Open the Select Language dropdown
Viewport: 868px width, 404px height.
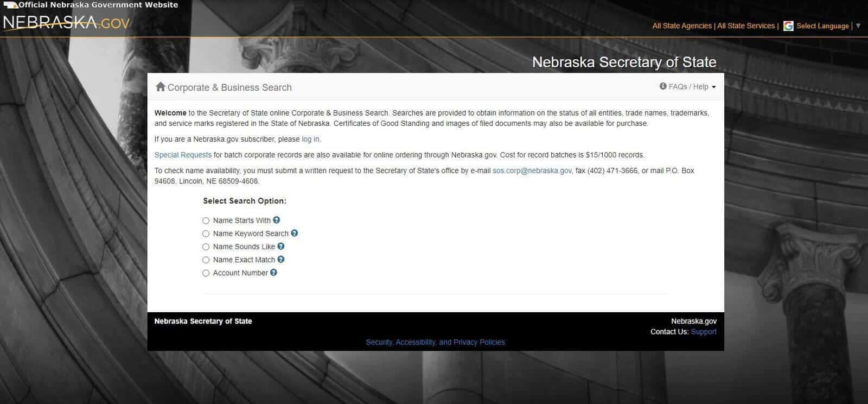click(822, 26)
